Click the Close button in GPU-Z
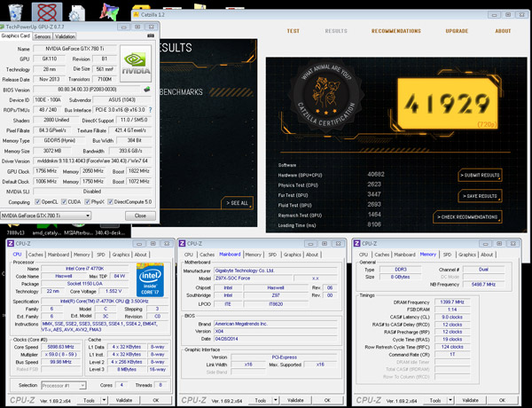This screenshot has width=532, height=408. [x=140, y=216]
